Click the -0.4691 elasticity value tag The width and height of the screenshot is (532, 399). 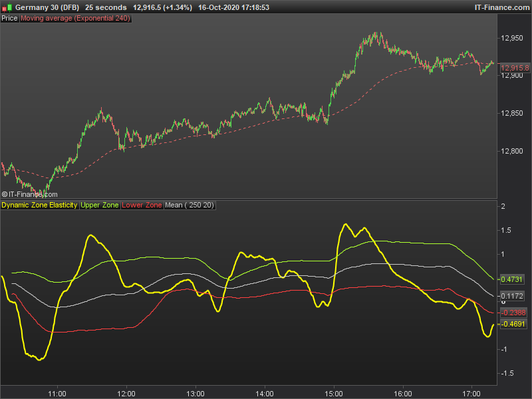coord(513,324)
